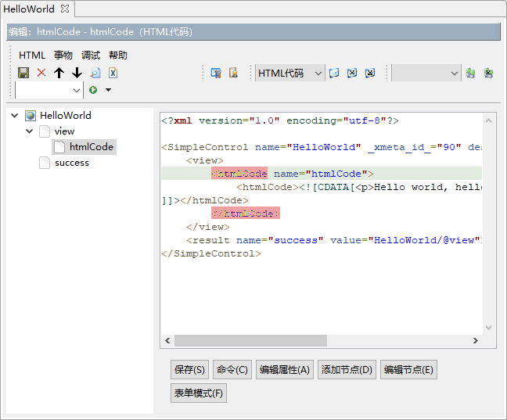507x420 pixels.
Task: Click the opening <view> tag line
Action: (205, 160)
